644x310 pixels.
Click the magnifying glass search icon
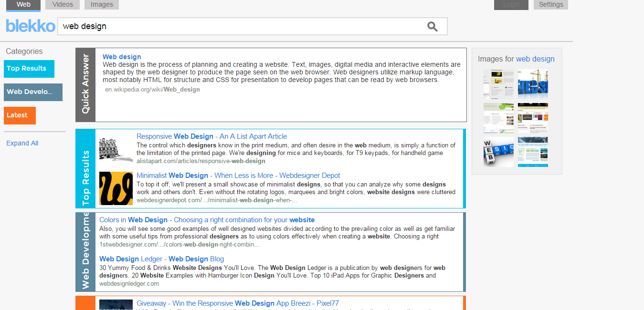click(433, 27)
